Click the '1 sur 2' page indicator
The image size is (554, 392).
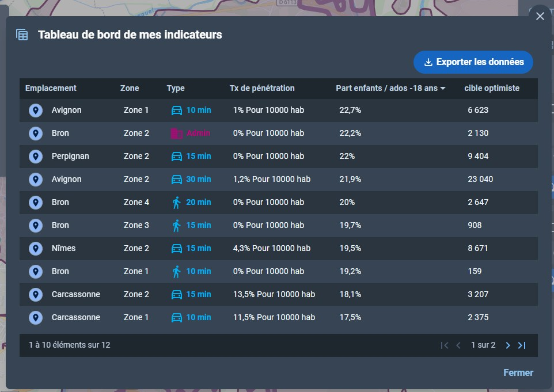[x=483, y=345]
